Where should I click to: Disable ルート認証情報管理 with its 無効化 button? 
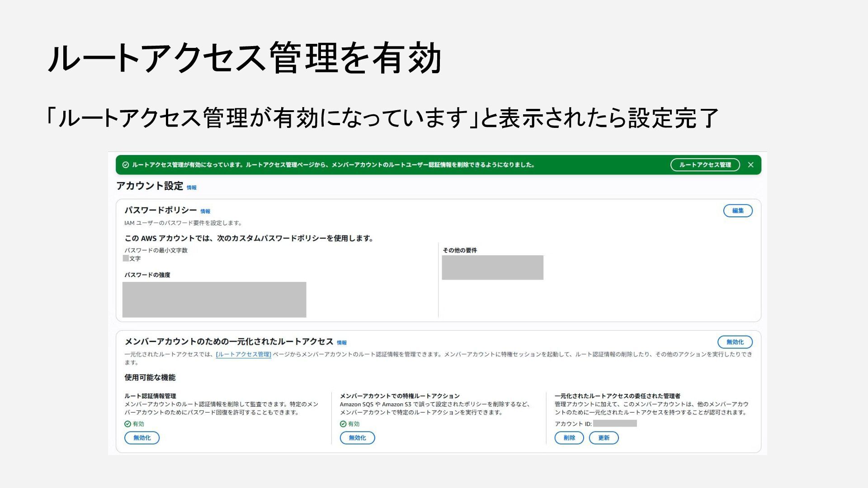pos(142,438)
